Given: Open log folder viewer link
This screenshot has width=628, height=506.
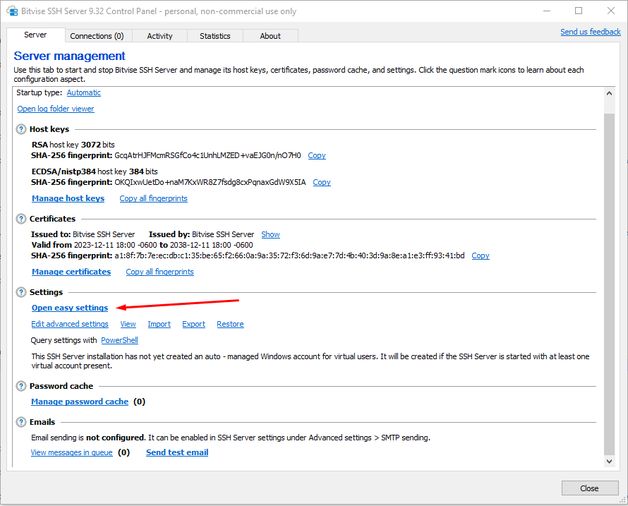Looking at the screenshot, I should [56, 109].
